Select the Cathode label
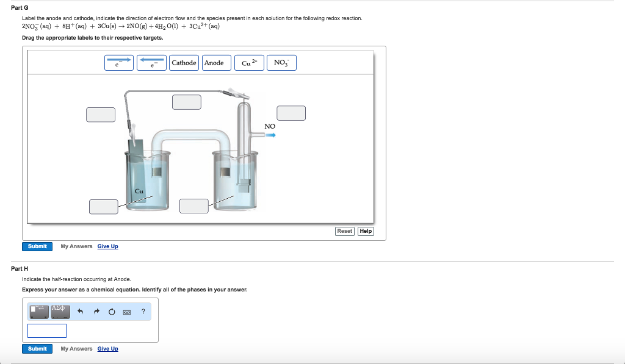The width and height of the screenshot is (625, 364). 184,62
